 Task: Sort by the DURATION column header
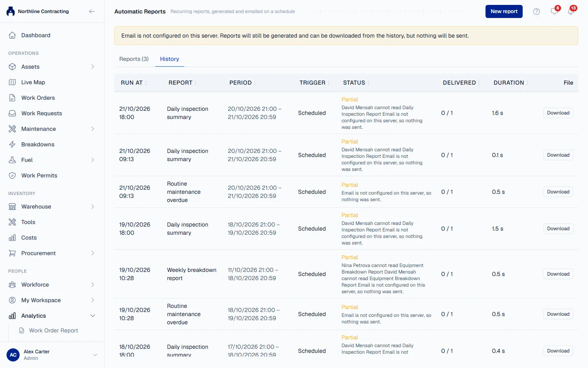pos(511,83)
